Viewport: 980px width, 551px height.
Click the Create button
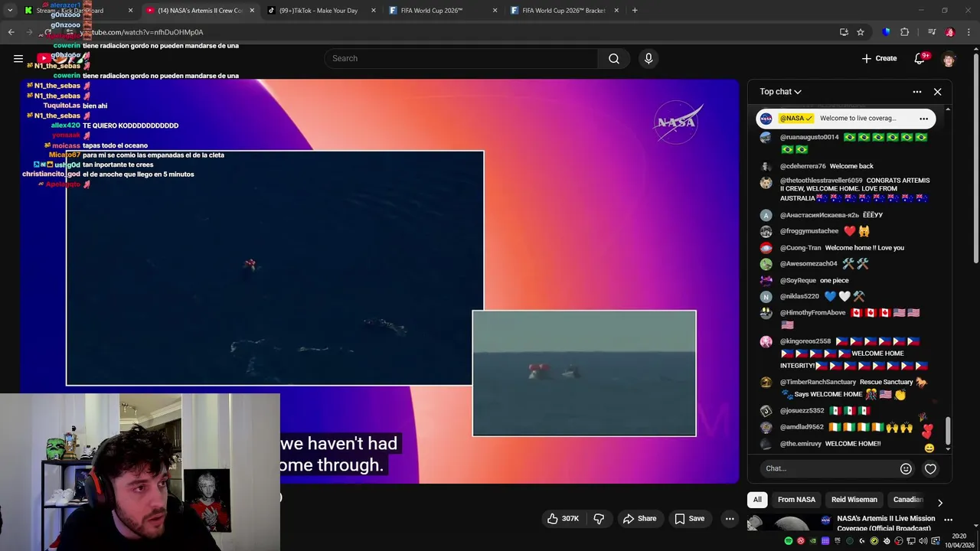pos(879,58)
